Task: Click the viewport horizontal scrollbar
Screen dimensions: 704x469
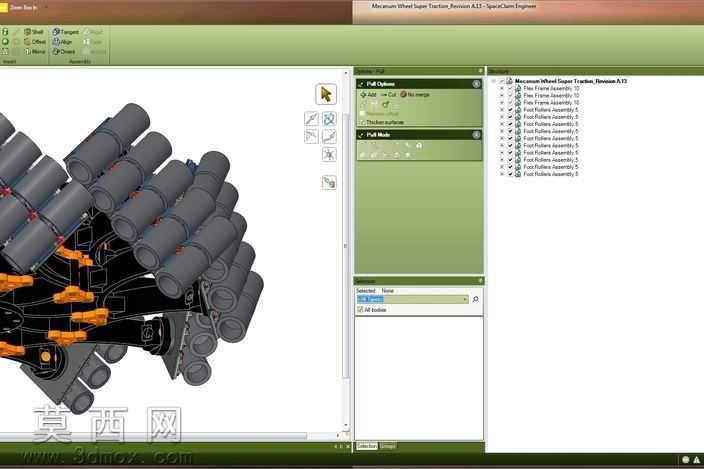Action: 154,435
